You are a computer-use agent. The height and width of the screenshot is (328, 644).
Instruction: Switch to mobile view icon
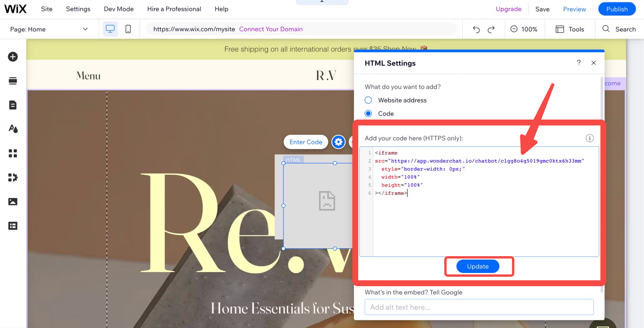[x=128, y=29]
